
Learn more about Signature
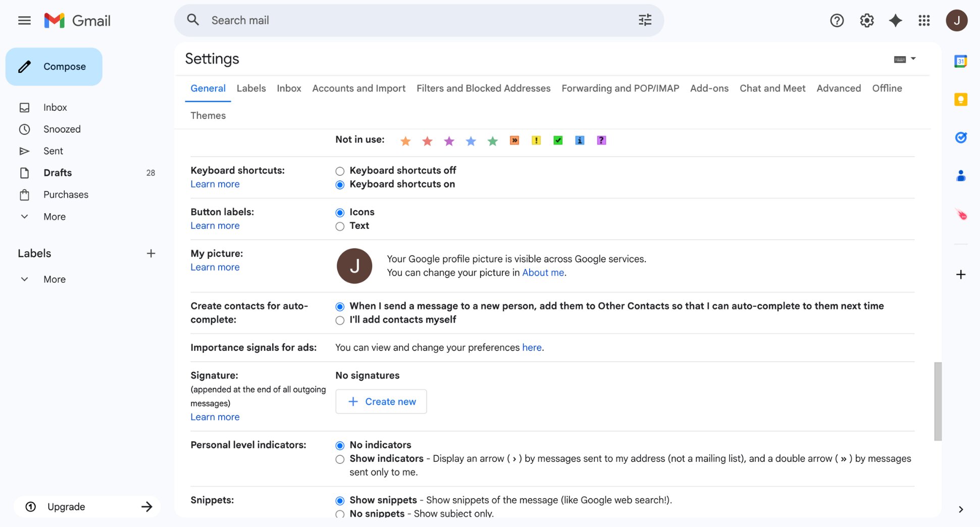215,417
